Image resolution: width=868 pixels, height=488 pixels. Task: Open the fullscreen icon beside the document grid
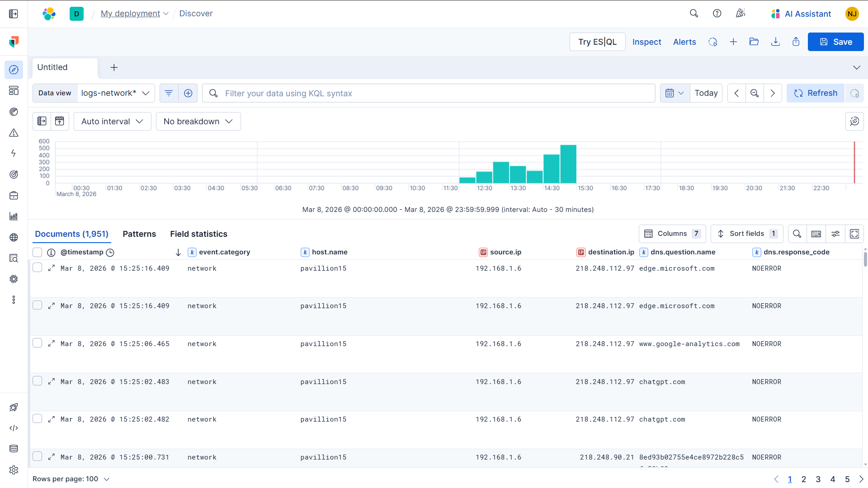[854, 234]
